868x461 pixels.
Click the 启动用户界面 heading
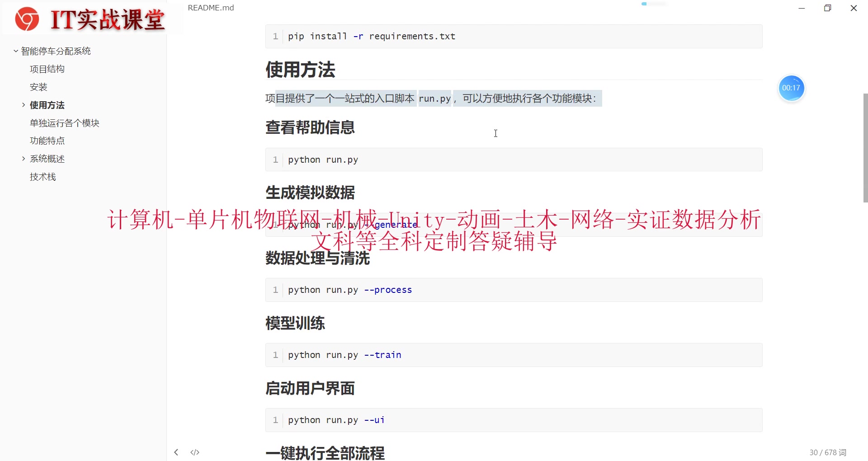click(x=310, y=388)
